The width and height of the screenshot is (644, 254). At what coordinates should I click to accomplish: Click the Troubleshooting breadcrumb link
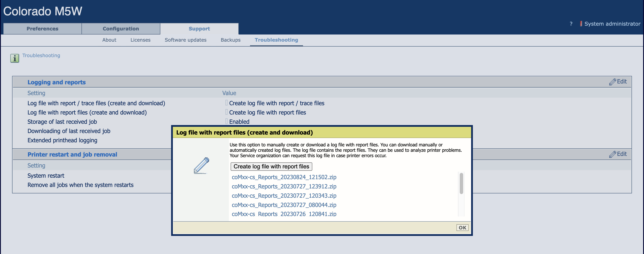coord(41,55)
